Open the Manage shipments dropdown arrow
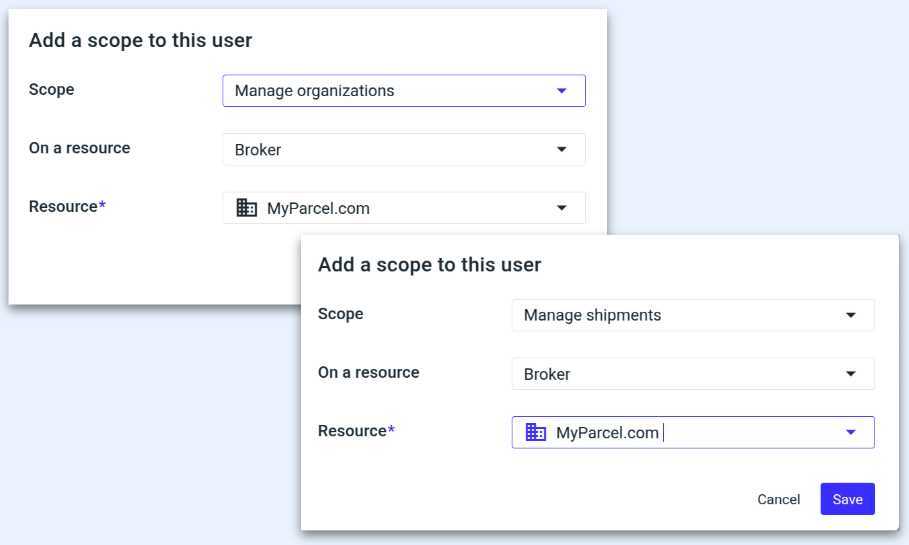Image resolution: width=909 pixels, height=545 pixels. coord(850,315)
